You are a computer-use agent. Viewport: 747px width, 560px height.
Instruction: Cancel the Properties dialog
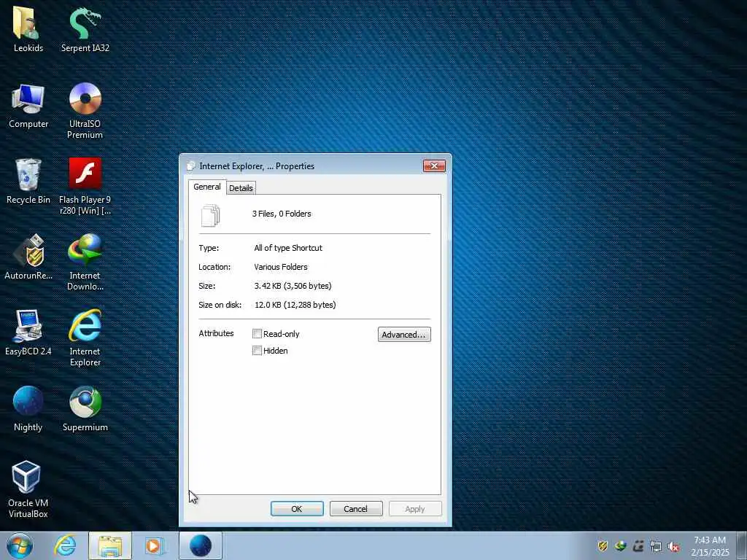356,508
